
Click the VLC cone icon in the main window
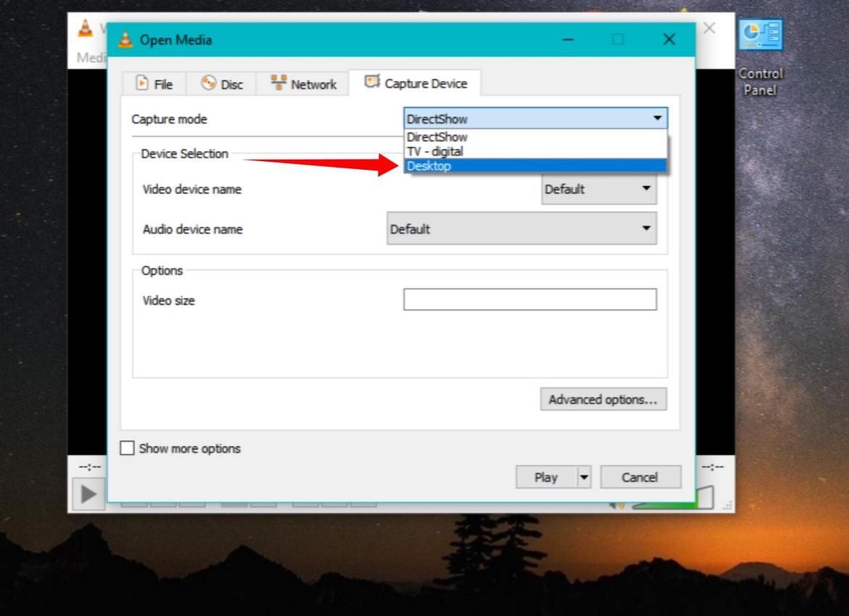86,28
